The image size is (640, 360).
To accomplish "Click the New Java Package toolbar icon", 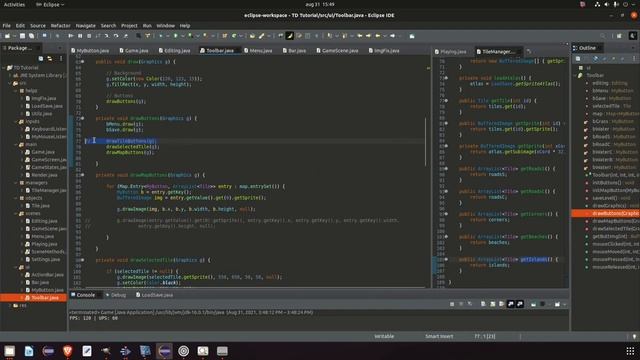I will click(x=224, y=36).
